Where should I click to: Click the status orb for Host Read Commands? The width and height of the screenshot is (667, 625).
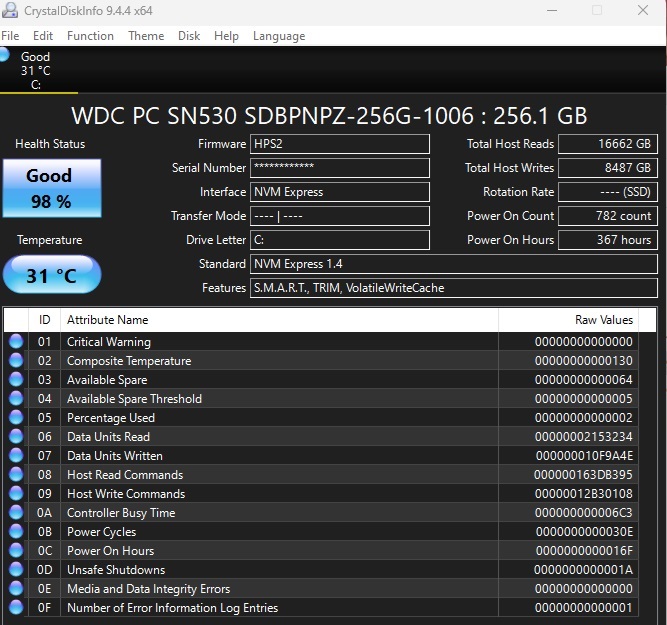click(16, 474)
